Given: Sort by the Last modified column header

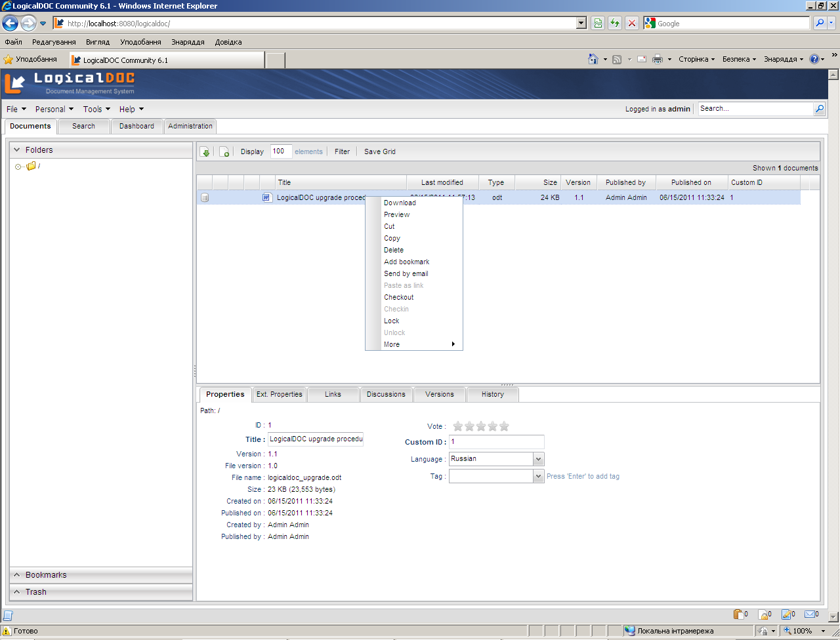Looking at the screenshot, I should click(442, 182).
